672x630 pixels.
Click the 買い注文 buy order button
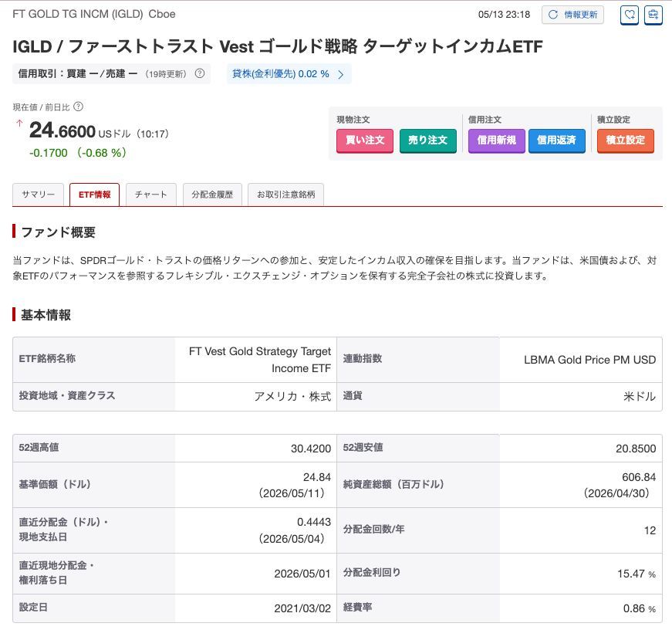click(x=365, y=141)
